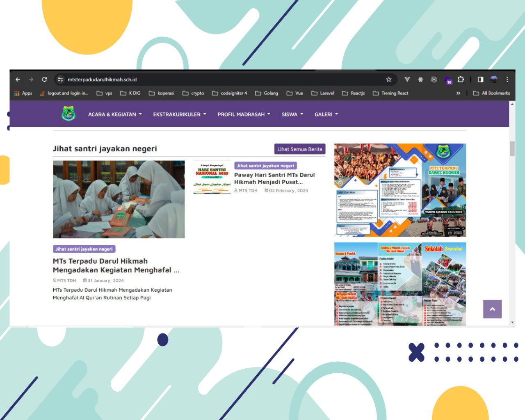The height and width of the screenshot is (420, 525).
Task: Click the browser forward arrow
Action: tap(31, 80)
